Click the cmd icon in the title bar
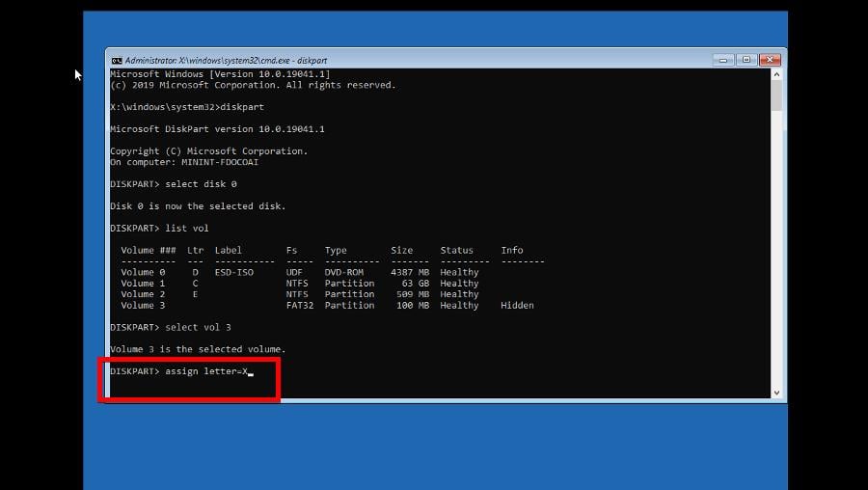 pos(117,61)
